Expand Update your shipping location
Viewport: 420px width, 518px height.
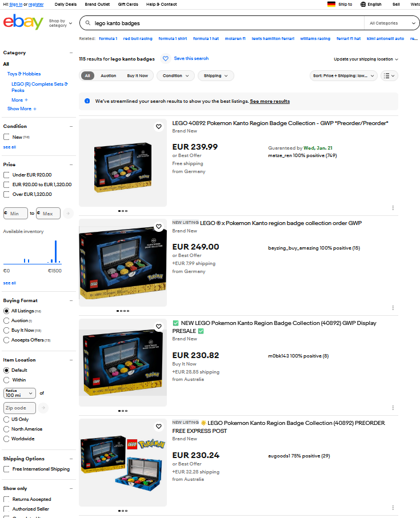[366, 59]
